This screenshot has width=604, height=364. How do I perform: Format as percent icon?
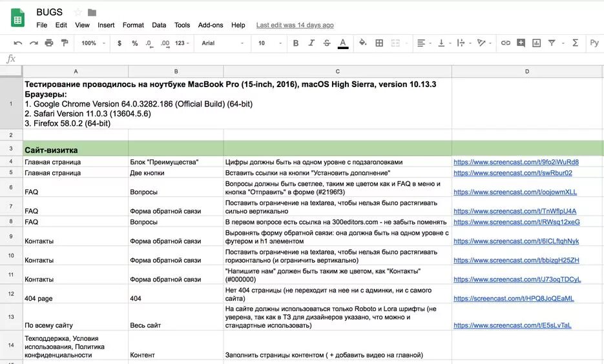(135, 43)
